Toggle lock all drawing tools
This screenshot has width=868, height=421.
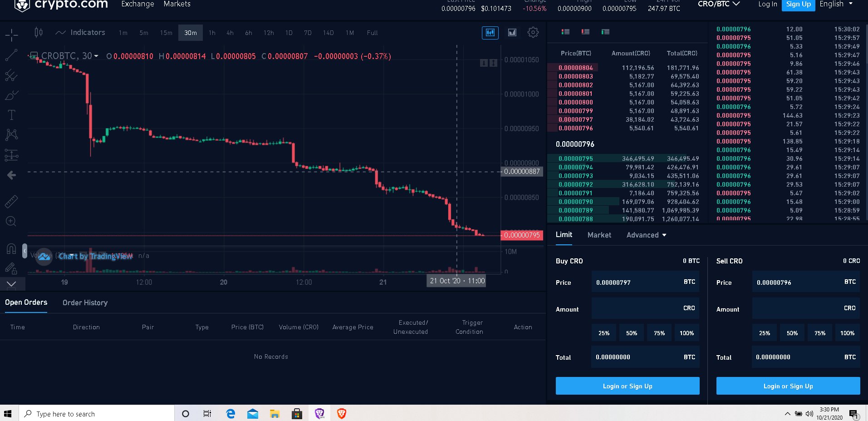click(11, 268)
